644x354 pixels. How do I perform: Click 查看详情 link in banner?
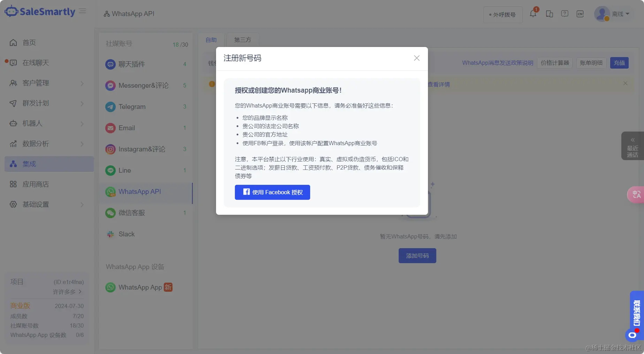click(439, 84)
